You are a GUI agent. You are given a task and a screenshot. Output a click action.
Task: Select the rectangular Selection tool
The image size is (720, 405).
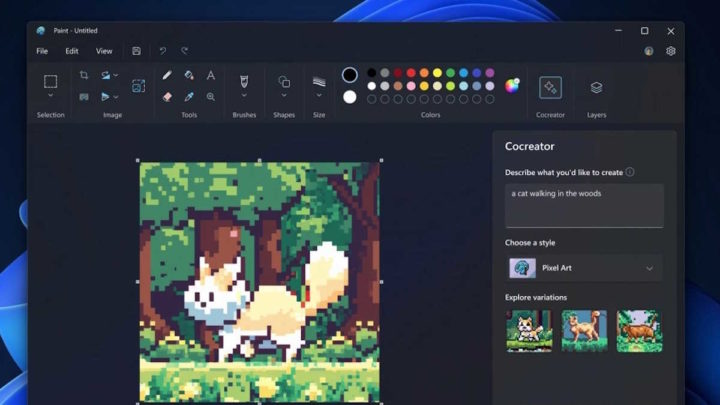click(x=51, y=81)
